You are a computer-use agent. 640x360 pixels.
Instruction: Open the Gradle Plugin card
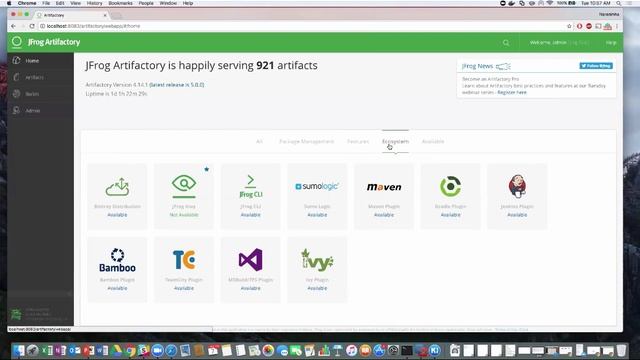[450, 196]
